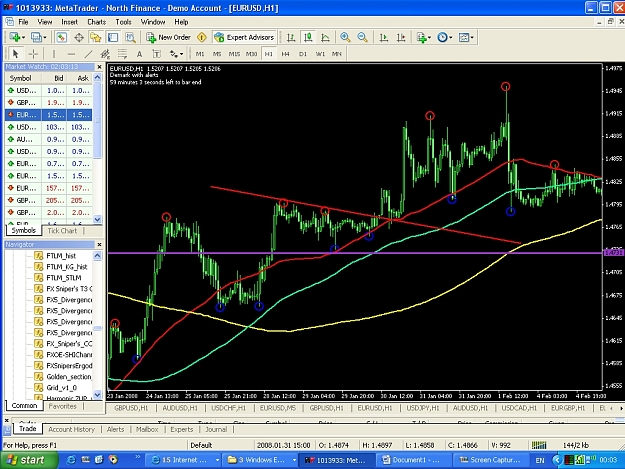Open the Strategy Tester toolbar icon
625x469 pixels.
coord(130,37)
